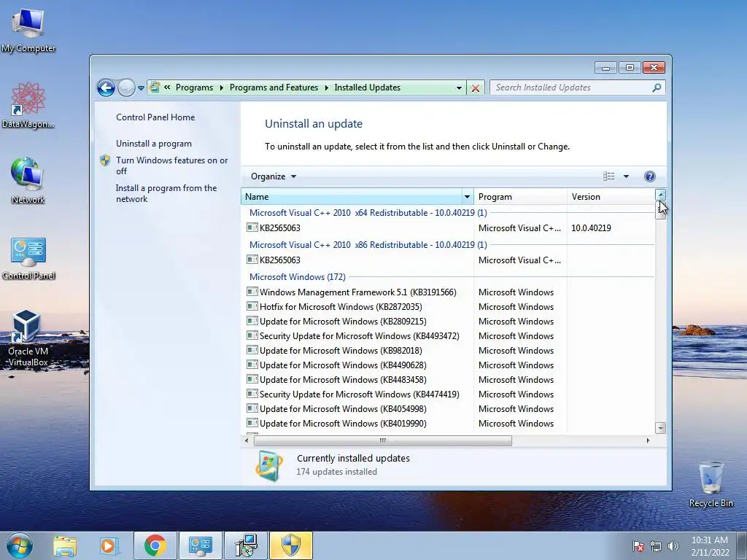Screen dimensions: 747x560
Task: Open Turn Windows features on or off
Action: point(172,166)
